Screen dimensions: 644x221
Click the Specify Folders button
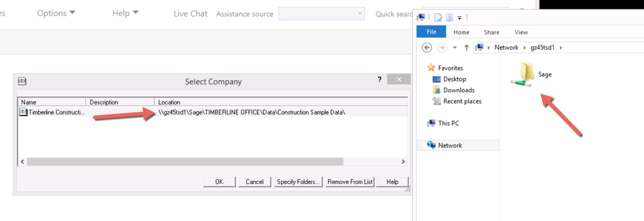pos(299,181)
